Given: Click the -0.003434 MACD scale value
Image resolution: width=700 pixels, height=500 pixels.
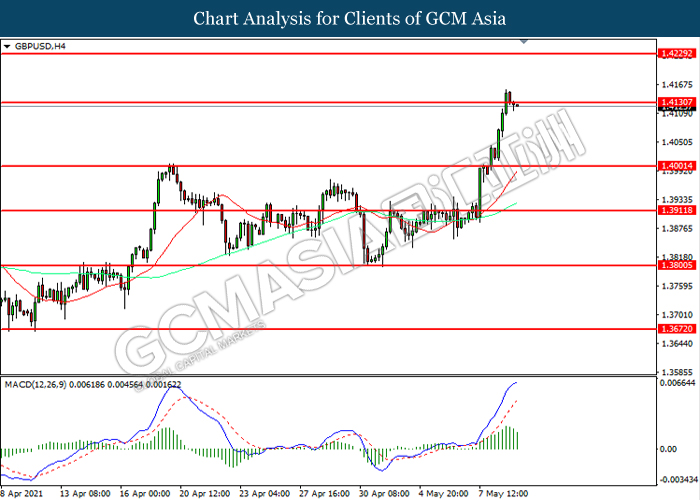Looking at the screenshot, I should click(678, 479).
